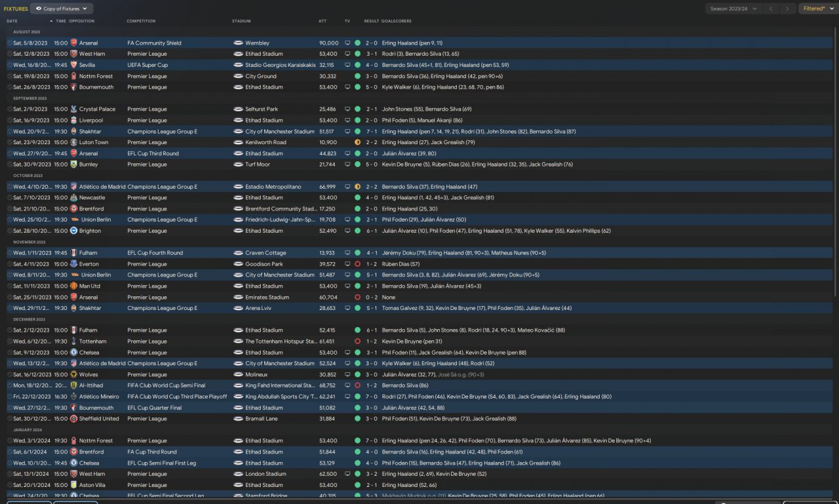The height and width of the screenshot is (504, 839).
Task: Click the goalscorers text for the Brighton match
Action: (x=496, y=231)
